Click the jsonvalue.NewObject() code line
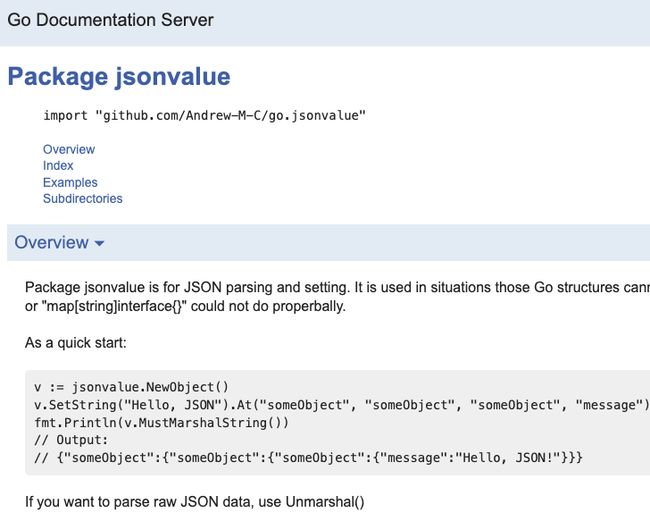Image resolution: width=650 pixels, height=521 pixels. pyautogui.click(x=131, y=387)
